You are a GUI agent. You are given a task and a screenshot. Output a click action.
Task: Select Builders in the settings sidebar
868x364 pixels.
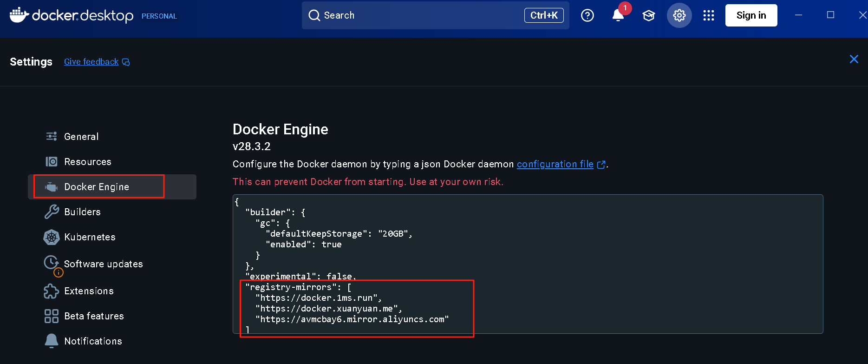point(82,212)
